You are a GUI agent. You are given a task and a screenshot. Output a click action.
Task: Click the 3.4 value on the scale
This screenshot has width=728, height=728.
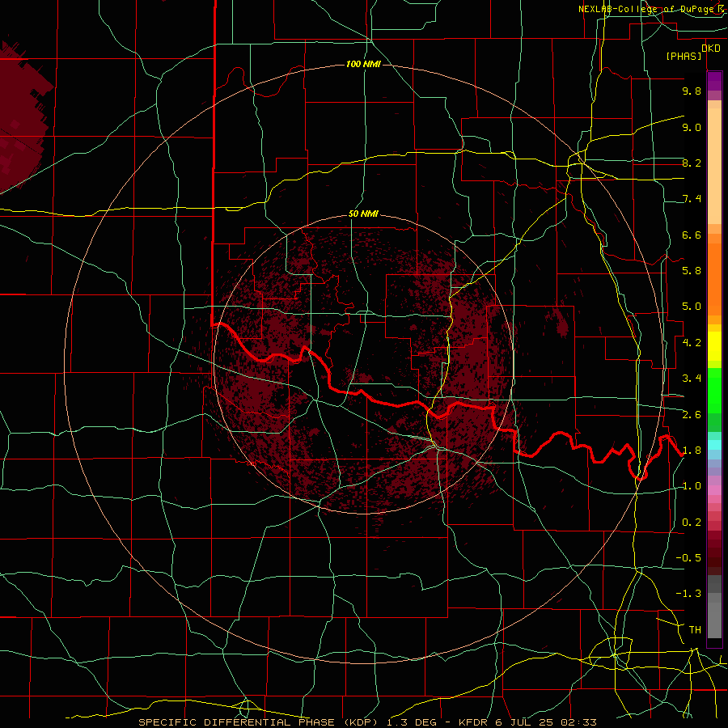coord(692,379)
